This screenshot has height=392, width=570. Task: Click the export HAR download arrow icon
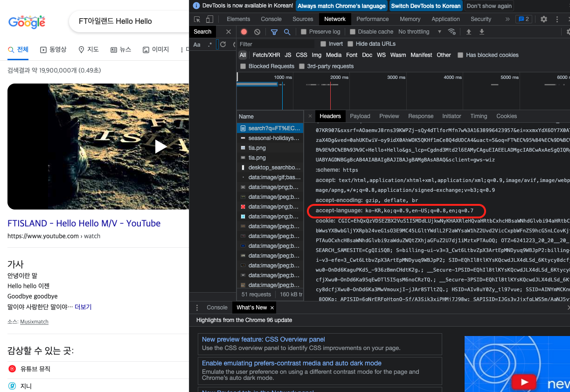coord(482,32)
